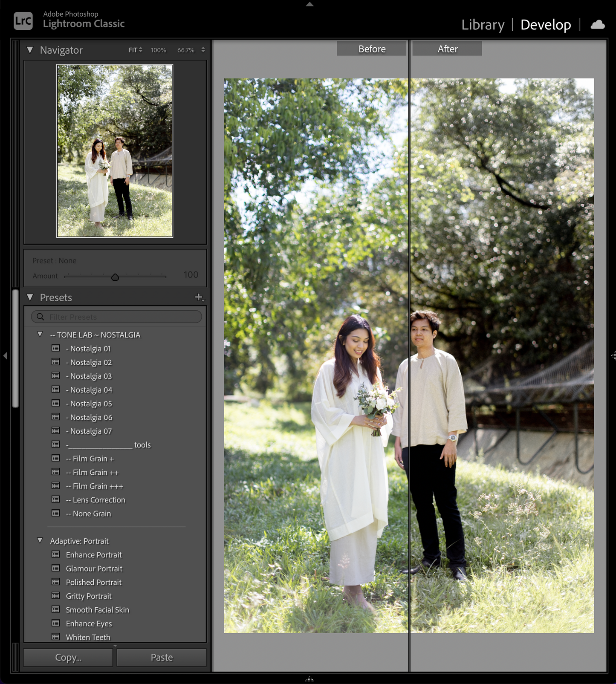Click preset icon beside Nostalgia 02

pos(56,362)
